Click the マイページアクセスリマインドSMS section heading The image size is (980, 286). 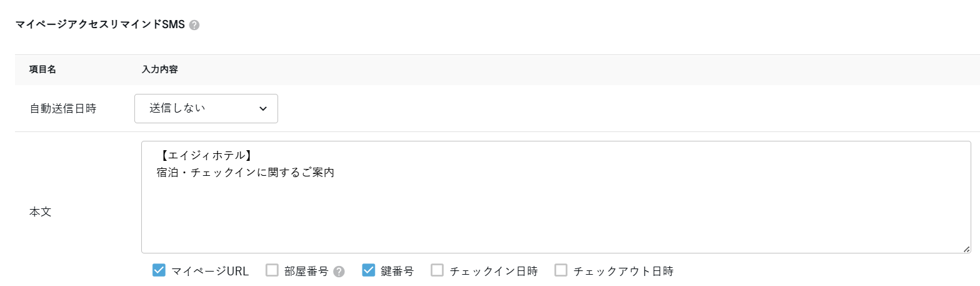tap(100, 25)
